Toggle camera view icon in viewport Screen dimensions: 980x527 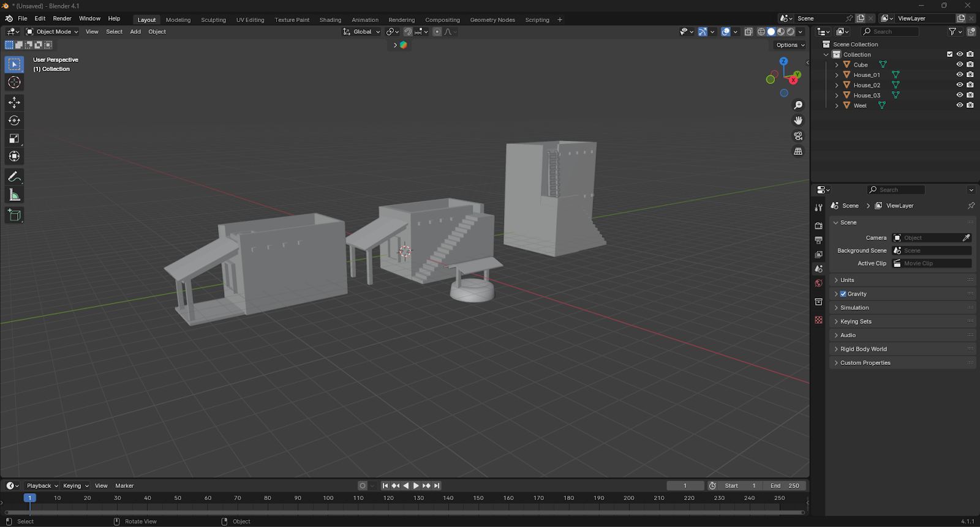(x=798, y=136)
